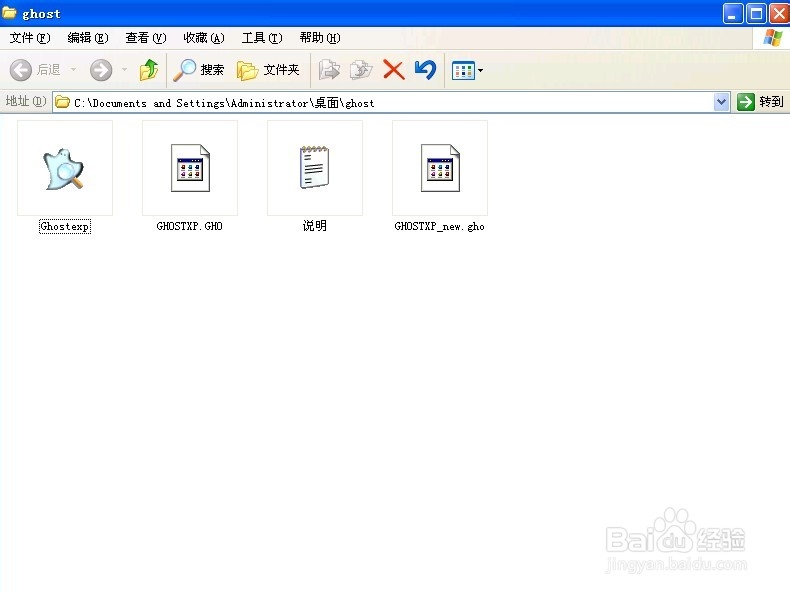Expand the address bar dropdown arrow

(721, 102)
